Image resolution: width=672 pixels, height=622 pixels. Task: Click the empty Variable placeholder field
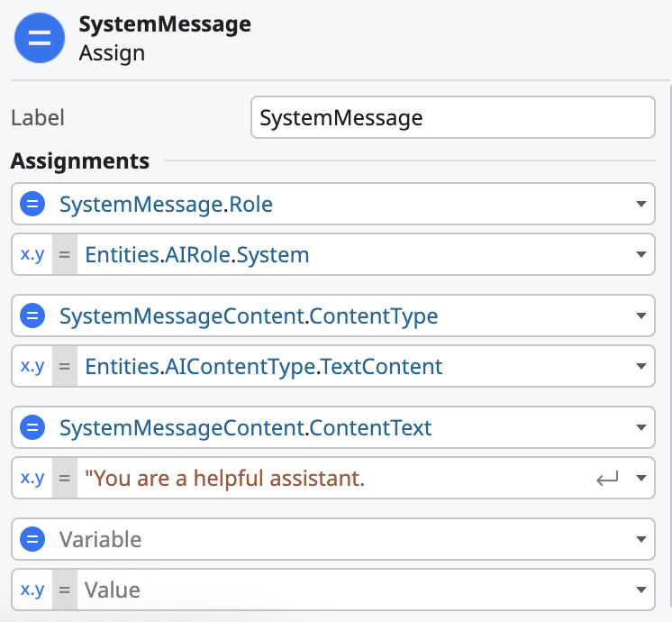(x=333, y=539)
